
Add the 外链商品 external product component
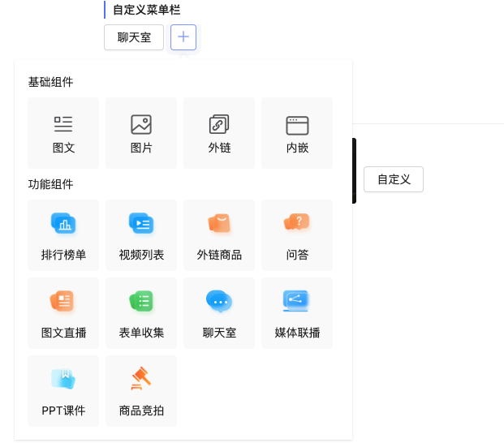click(219, 235)
